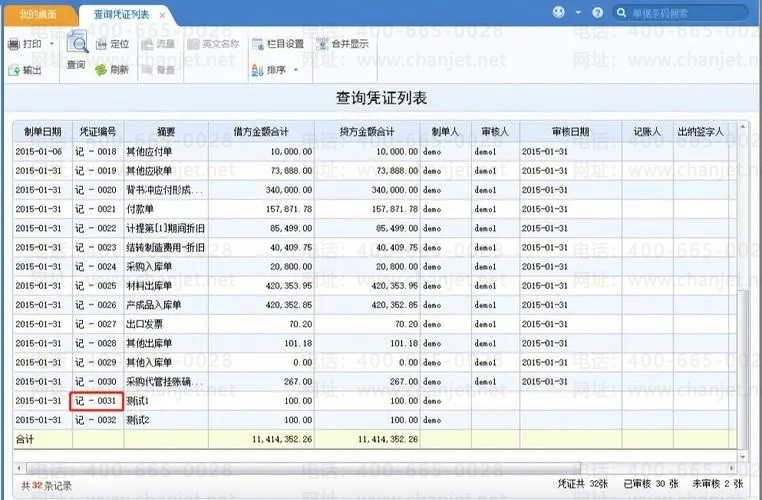Click the vertical scrollbar down arrow
The image size is (762, 500).
pos(742,457)
